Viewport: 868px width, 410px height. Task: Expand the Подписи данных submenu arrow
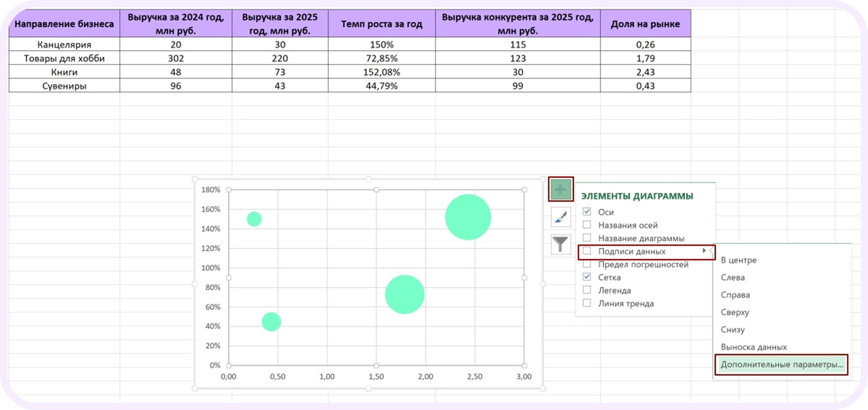(x=704, y=251)
